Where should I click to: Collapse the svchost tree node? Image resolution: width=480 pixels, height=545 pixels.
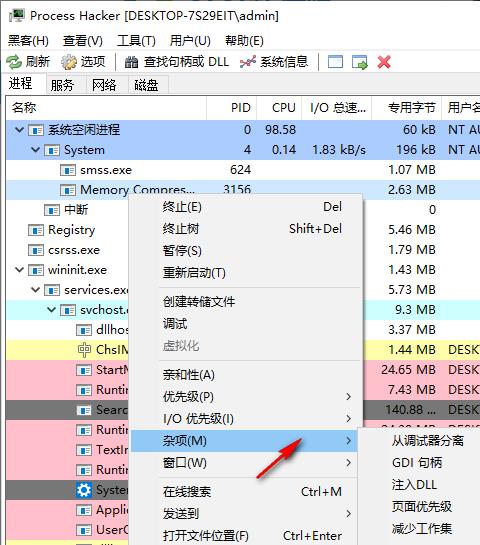pos(51,310)
